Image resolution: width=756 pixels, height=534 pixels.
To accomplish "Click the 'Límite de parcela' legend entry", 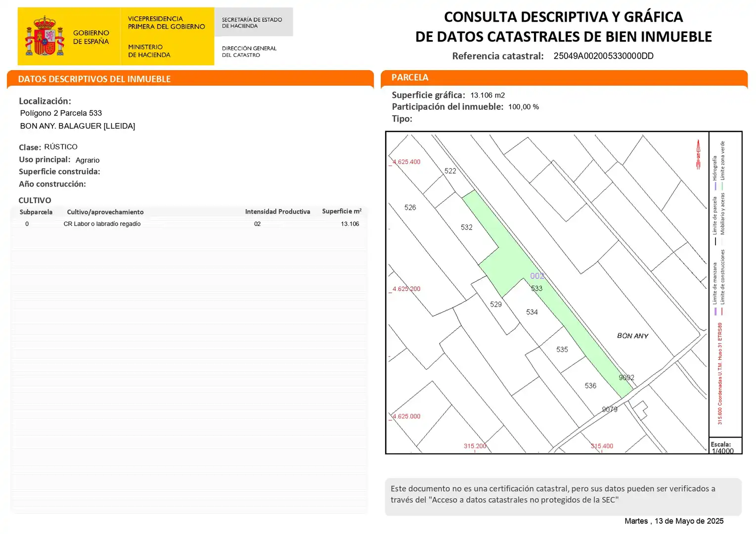I will tap(714, 221).
